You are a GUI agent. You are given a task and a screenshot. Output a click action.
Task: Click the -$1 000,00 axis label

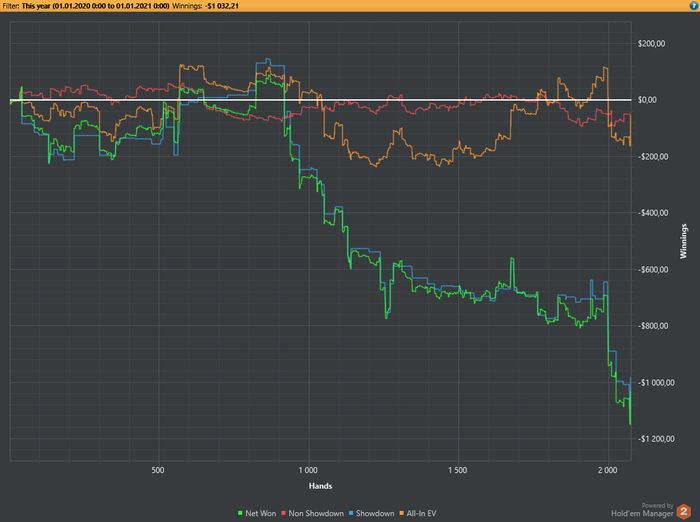656,382
